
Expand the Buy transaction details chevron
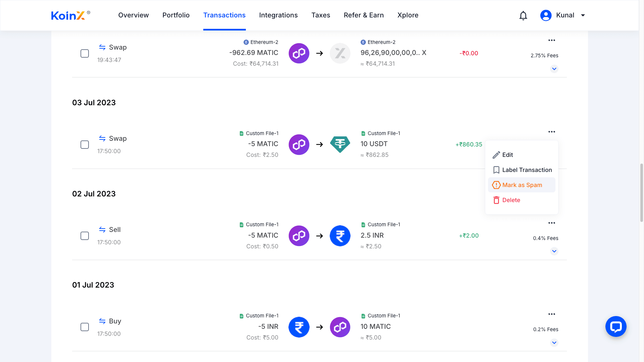(x=554, y=343)
